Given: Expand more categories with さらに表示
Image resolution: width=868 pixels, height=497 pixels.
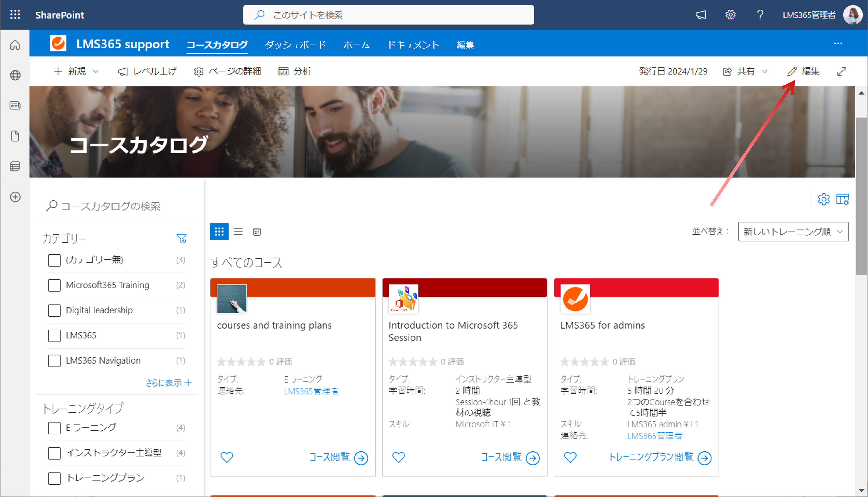Looking at the screenshot, I should [169, 383].
